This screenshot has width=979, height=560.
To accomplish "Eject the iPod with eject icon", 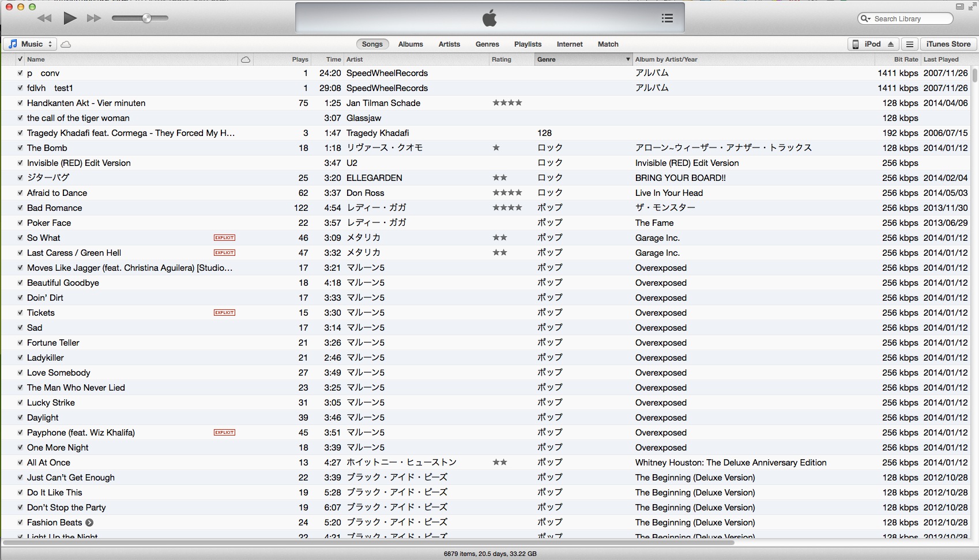I will point(891,44).
